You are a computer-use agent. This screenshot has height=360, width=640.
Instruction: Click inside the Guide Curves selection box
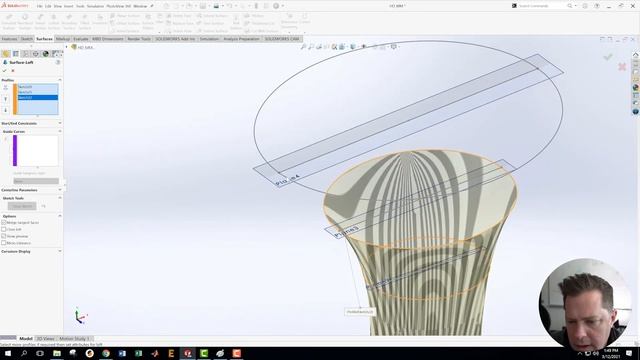38,151
